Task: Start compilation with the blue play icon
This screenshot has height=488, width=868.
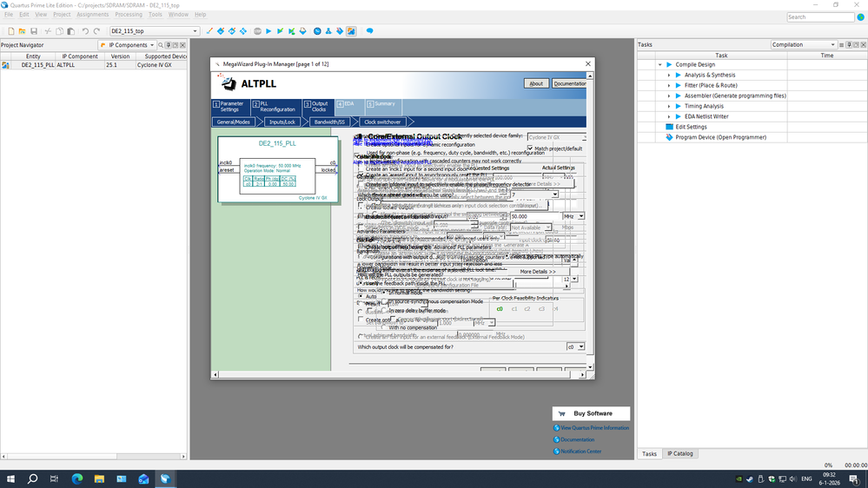Action: [268, 31]
